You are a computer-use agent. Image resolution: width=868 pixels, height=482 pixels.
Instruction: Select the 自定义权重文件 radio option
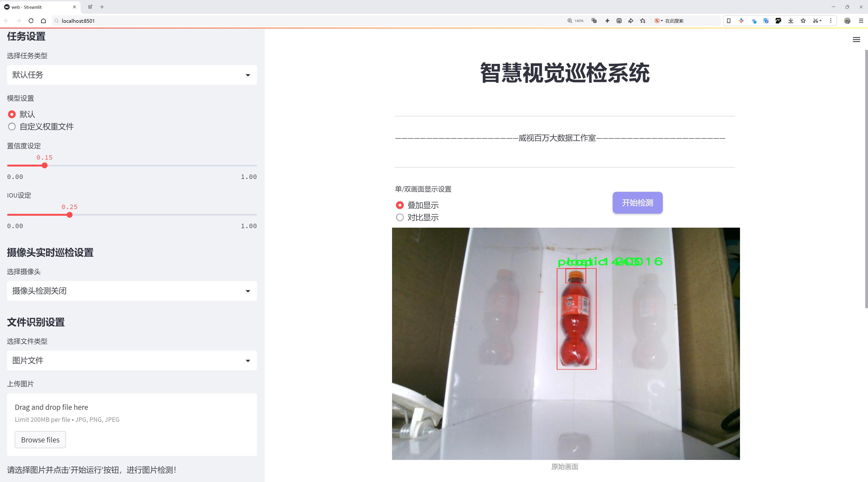click(12, 127)
